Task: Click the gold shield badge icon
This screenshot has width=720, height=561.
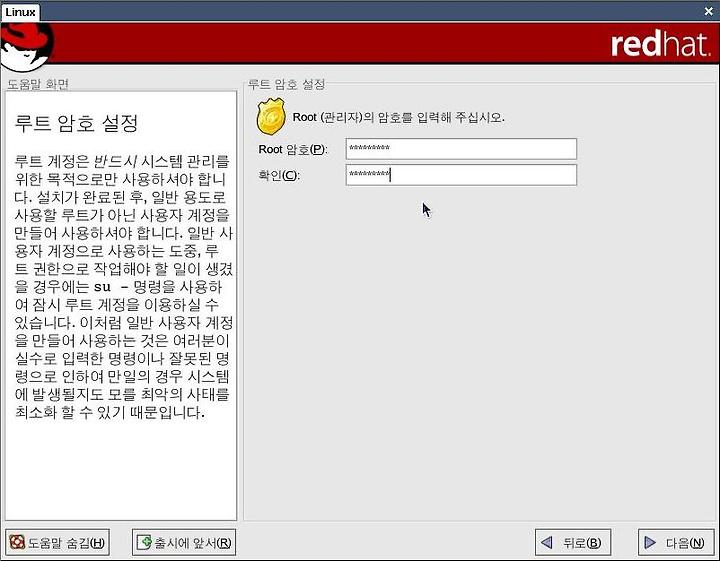Action: pyautogui.click(x=271, y=117)
